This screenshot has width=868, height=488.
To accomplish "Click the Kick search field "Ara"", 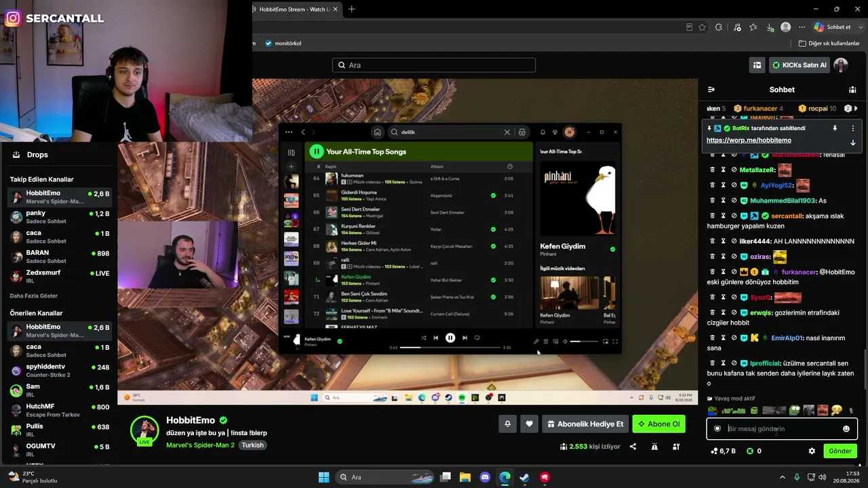I will (x=434, y=65).
